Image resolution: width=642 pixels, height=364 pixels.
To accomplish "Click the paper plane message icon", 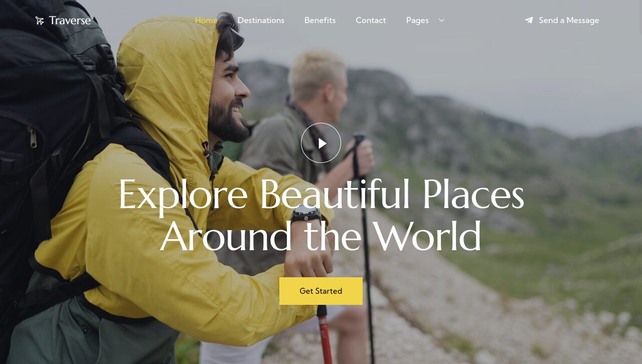I will [x=529, y=21].
